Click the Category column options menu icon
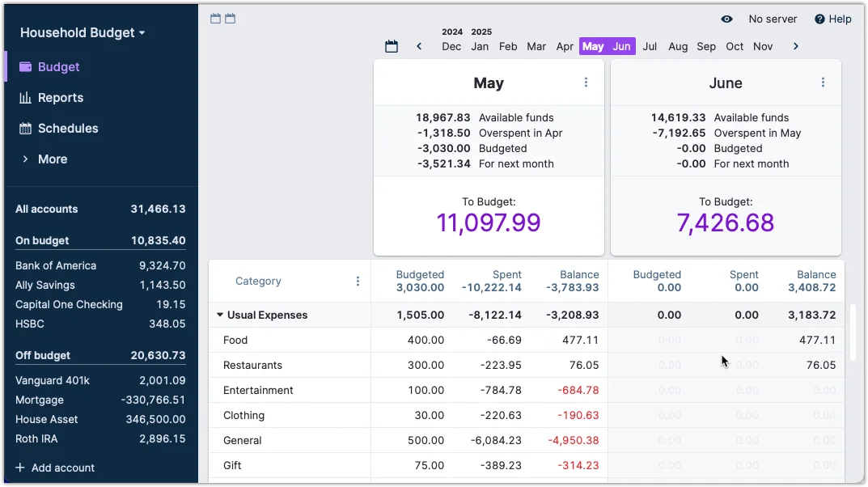 358,282
